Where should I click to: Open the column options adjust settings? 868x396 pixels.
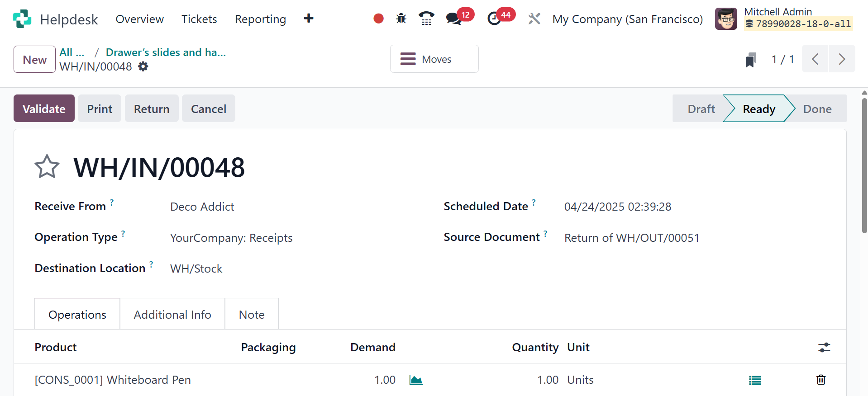[824, 347]
